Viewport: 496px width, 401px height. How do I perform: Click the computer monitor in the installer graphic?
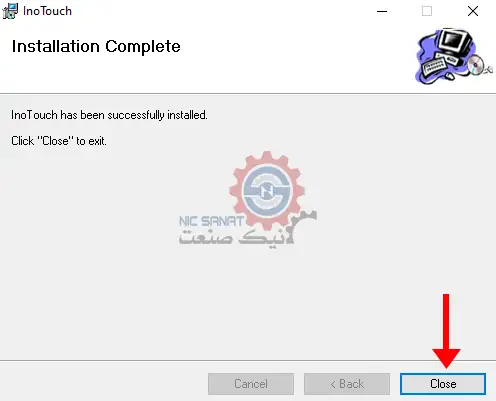(x=454, y=42)
